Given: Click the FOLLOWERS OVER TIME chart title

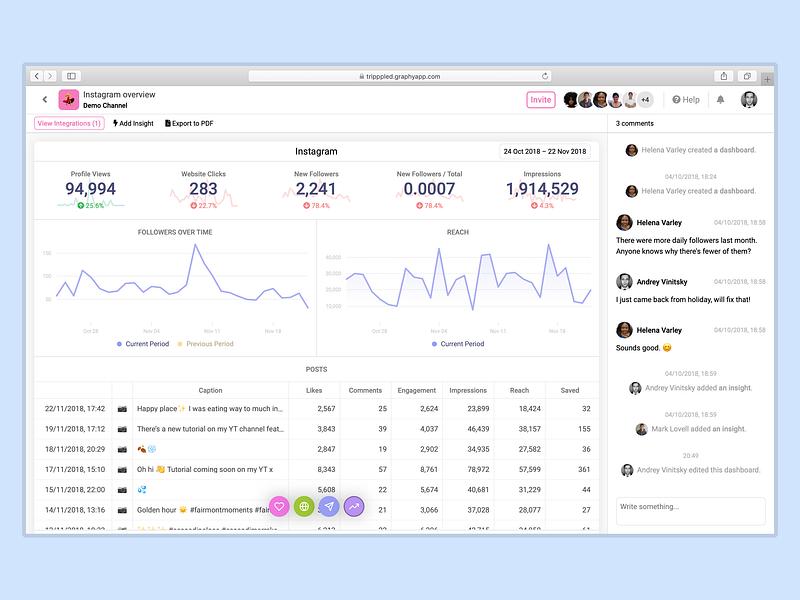Looking at the screenshot, I should 175,232.
